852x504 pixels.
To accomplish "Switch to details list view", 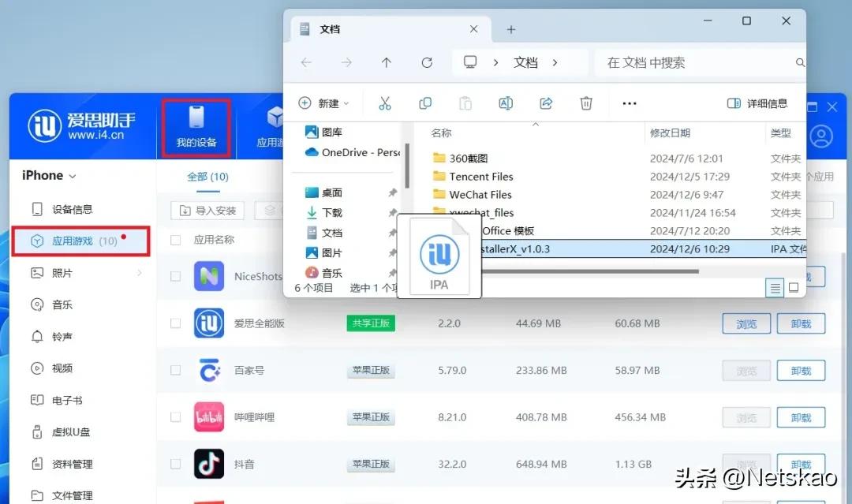I will click(x=775, y=288).
